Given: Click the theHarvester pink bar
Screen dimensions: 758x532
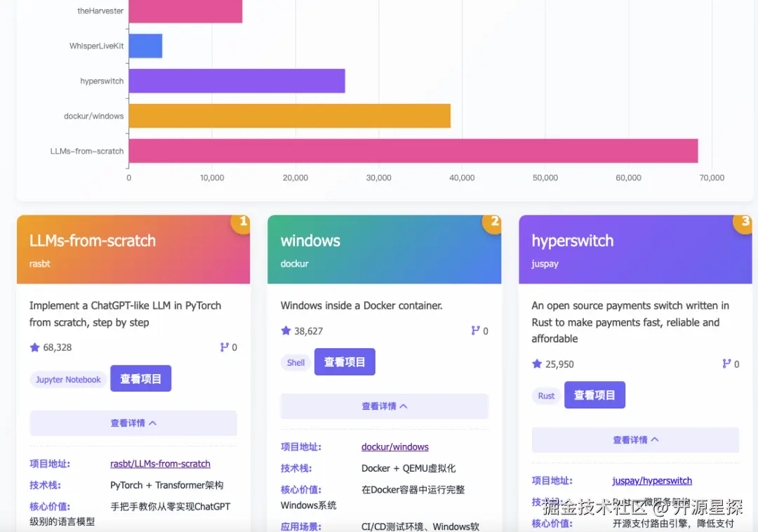Looking at the screenshot, I should [x=185, y=11].
